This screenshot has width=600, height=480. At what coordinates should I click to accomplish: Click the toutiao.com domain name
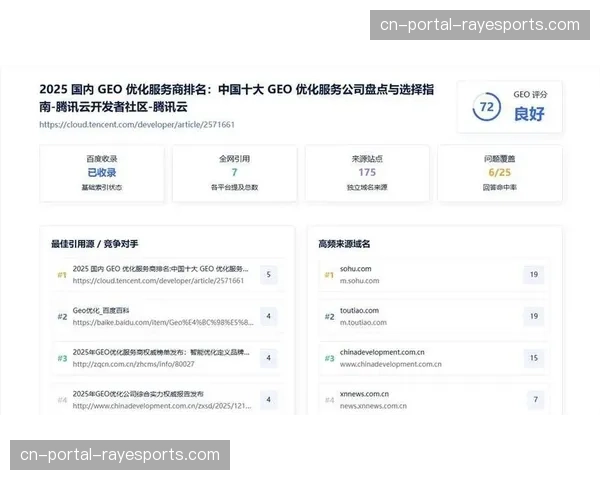pos(359,310)
